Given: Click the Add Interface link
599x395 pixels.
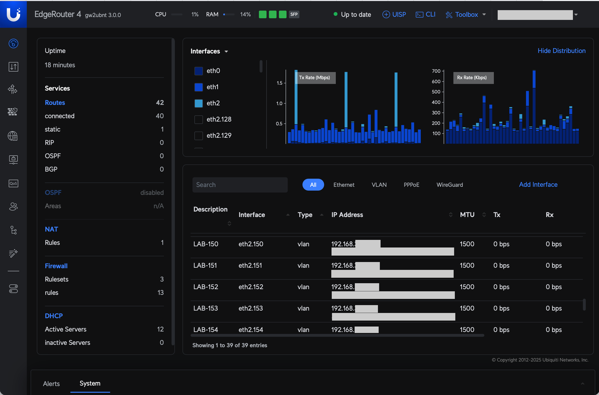Looking at the screenshot, I should [x=538, y=185].
